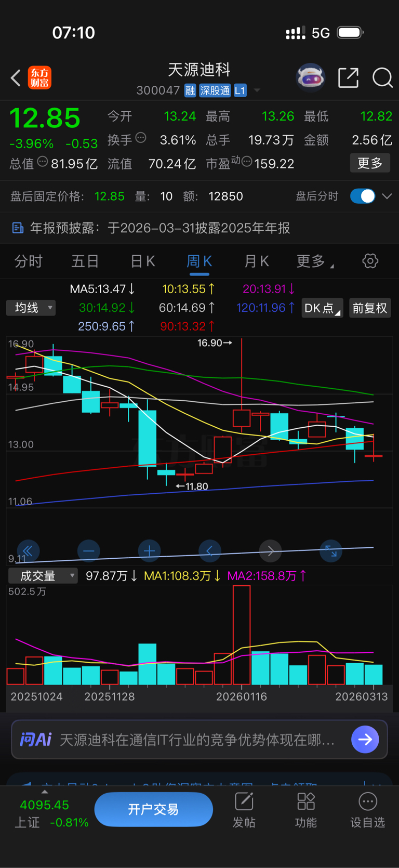
Task: Tap the share export icon
Action: pos(348,77)
